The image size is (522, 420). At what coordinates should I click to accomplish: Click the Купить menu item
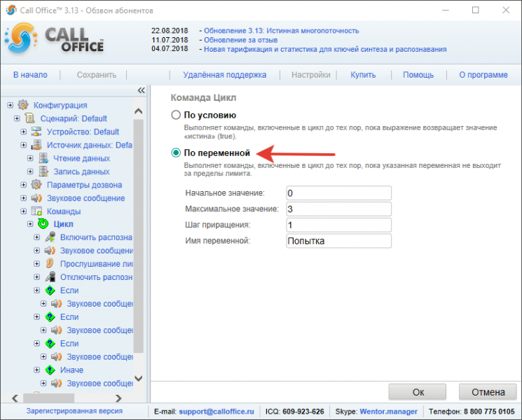[x=363, y=75]
